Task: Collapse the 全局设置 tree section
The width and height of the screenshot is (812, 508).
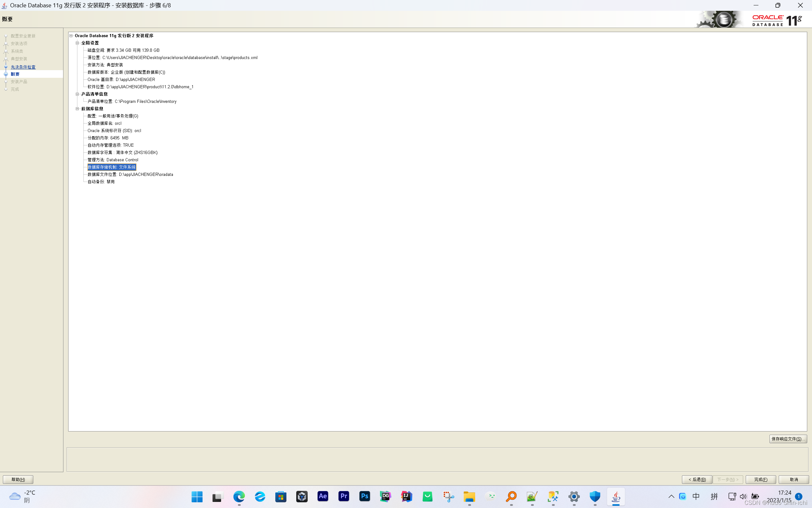Action: 77,43
